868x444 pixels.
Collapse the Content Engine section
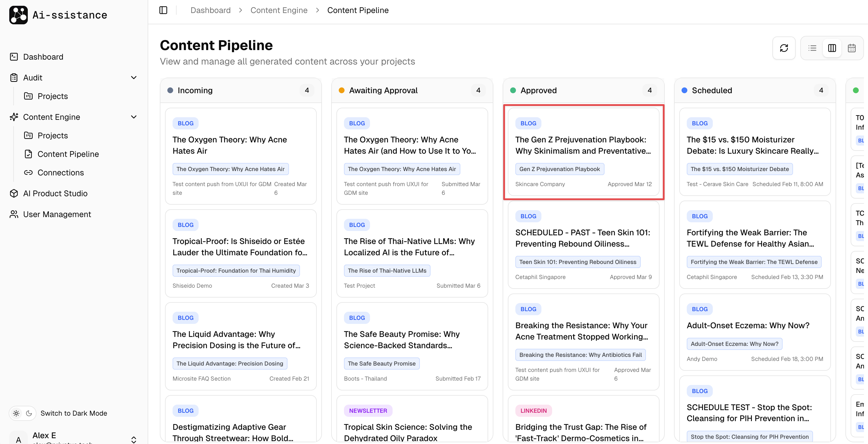pyautogui.click(x=134, y=117)
